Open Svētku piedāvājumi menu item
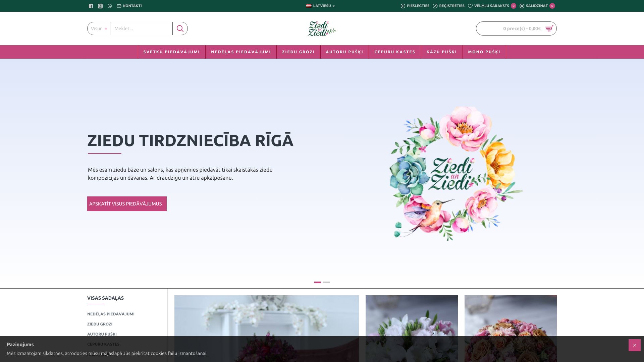Viewport: 644px width, 362px height. 171,52
